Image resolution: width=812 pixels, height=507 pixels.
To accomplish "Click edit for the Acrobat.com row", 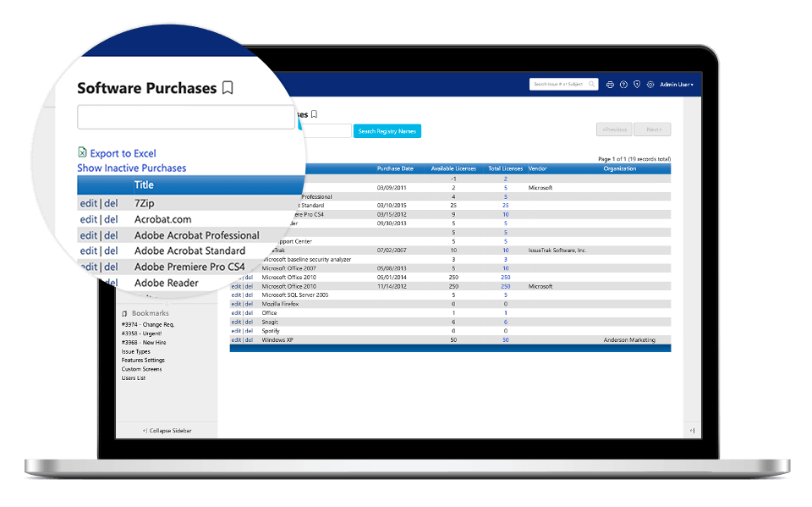I will tap(89, 219).
